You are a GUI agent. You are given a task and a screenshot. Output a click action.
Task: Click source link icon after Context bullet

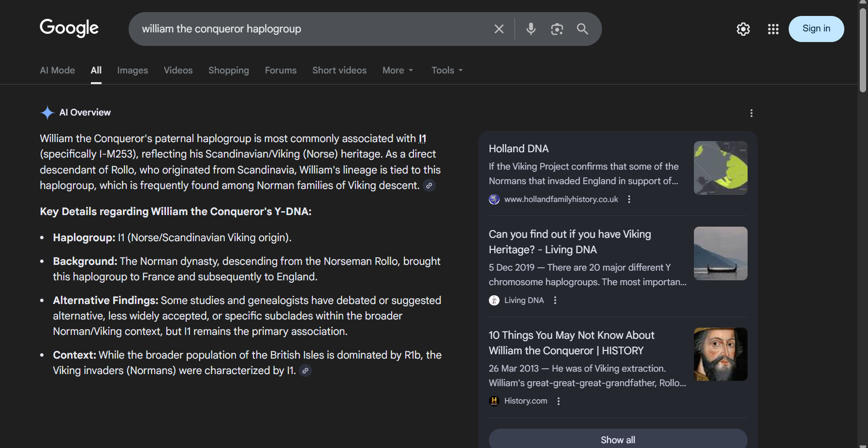coord(305,371)
